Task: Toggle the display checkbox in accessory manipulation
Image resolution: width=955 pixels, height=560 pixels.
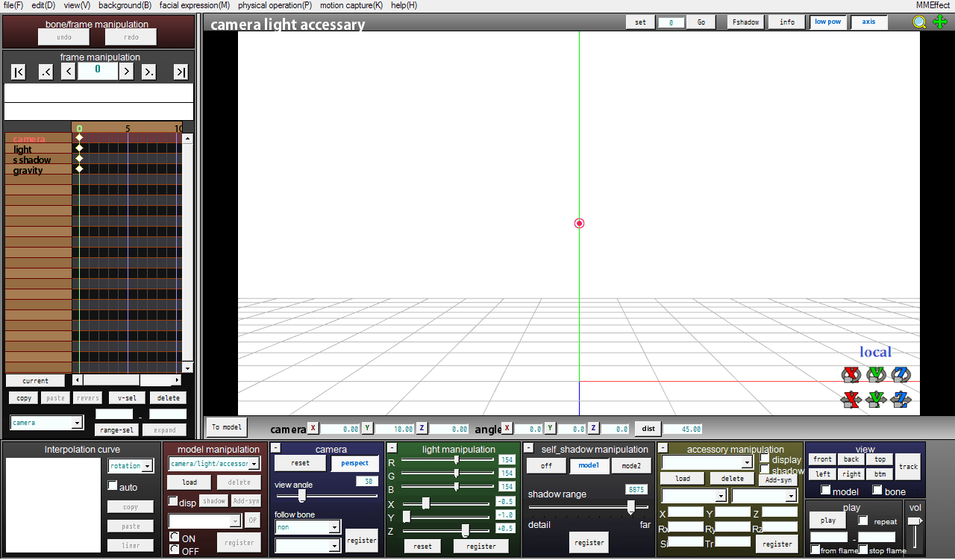Action: click(x=765, y=459)
